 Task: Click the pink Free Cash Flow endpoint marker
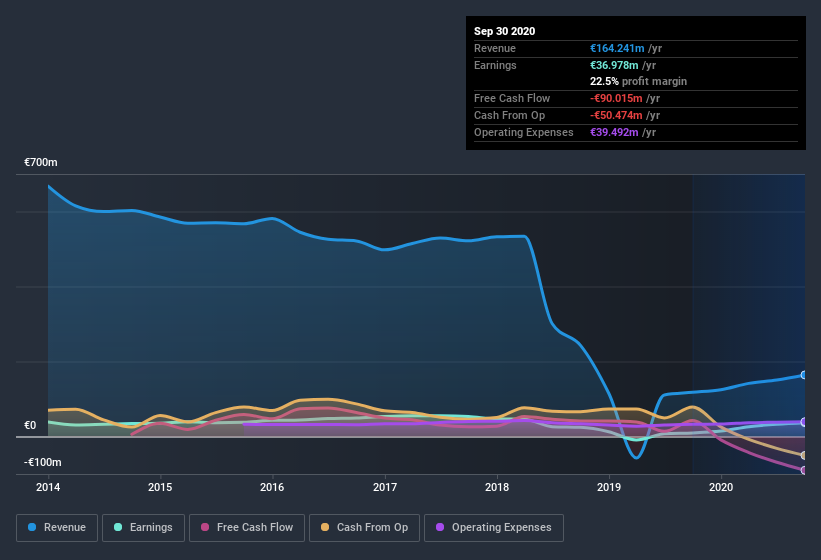point(804,470)
